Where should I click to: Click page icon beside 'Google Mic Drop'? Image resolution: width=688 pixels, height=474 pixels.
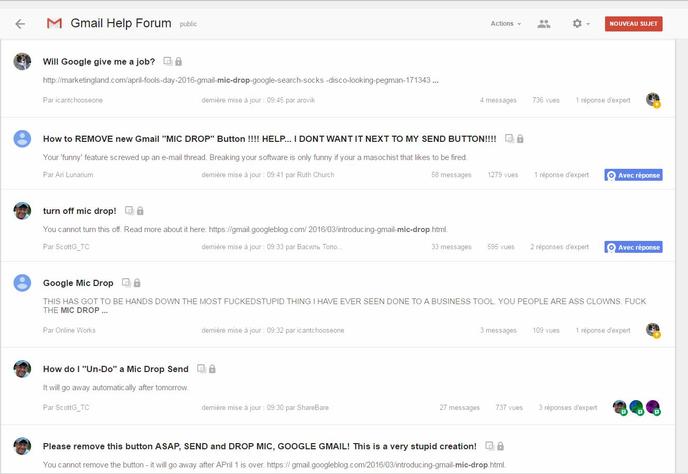126,283
